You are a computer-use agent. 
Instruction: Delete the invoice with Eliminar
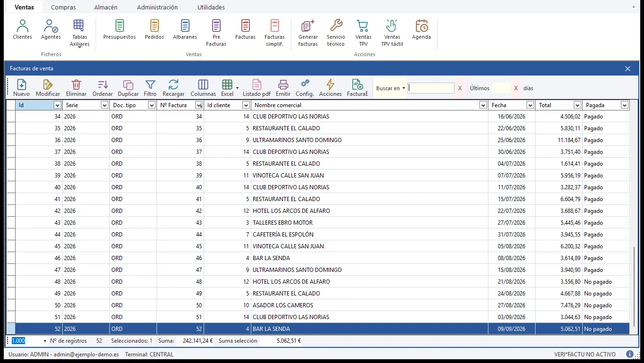(x=76, y=88)
